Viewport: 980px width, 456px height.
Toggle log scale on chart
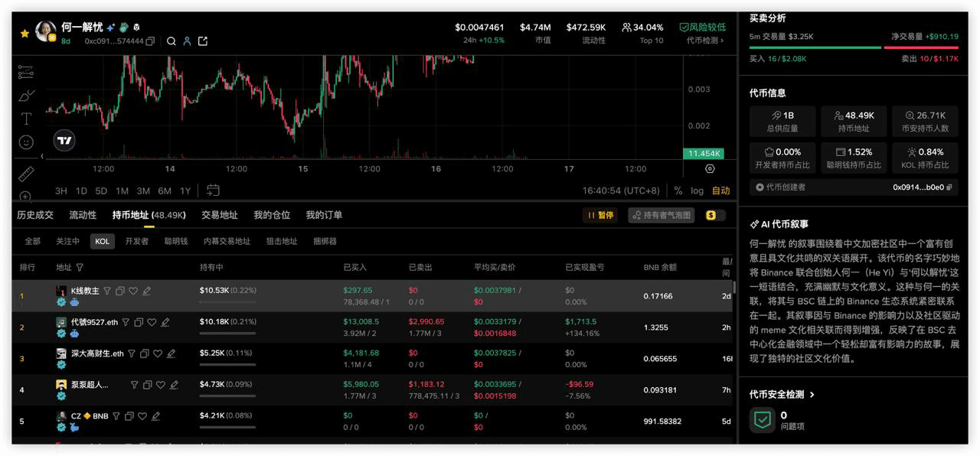(697, 191)
